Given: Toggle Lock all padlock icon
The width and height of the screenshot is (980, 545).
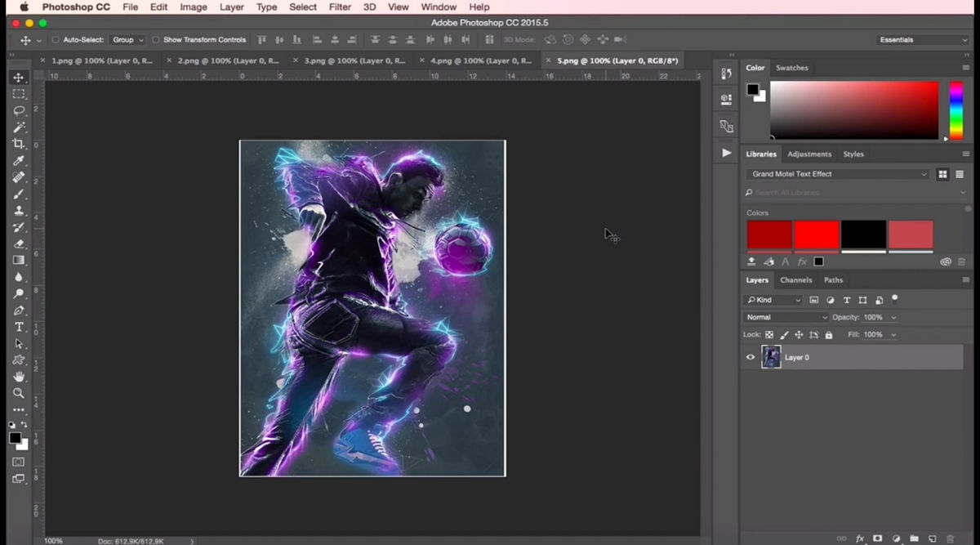Looking at the screenshot, I should [829, 335].
